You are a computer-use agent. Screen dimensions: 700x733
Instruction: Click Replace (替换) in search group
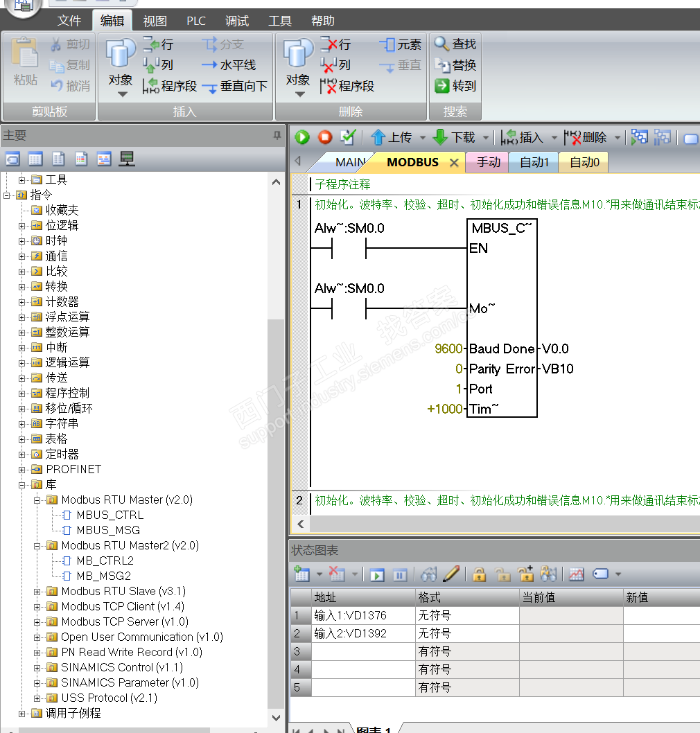pyautogui.click(x=455, y=65)
